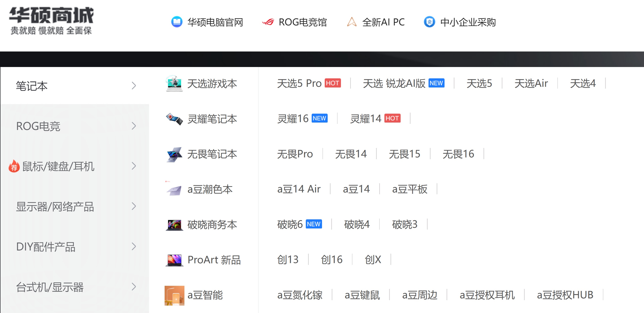Viewport: 644px width, 313px height.
Task: Open the a豆潮色本 series link
Action: pos(210,189)
